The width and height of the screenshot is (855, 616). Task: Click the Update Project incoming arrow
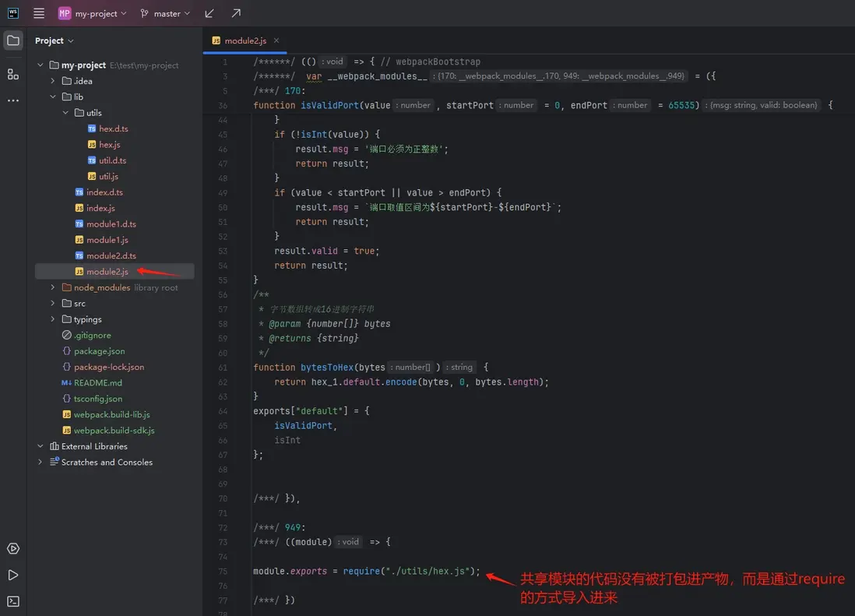[209, 13]
